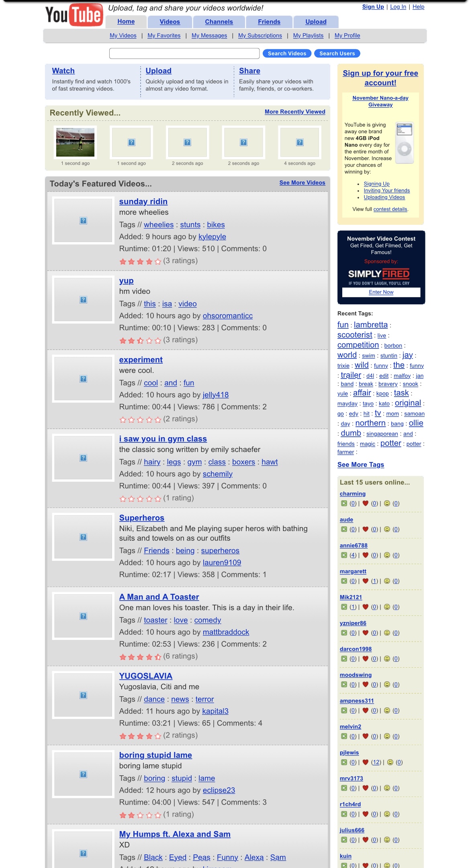
Task: Click See More Videos link
Action: 302,183
